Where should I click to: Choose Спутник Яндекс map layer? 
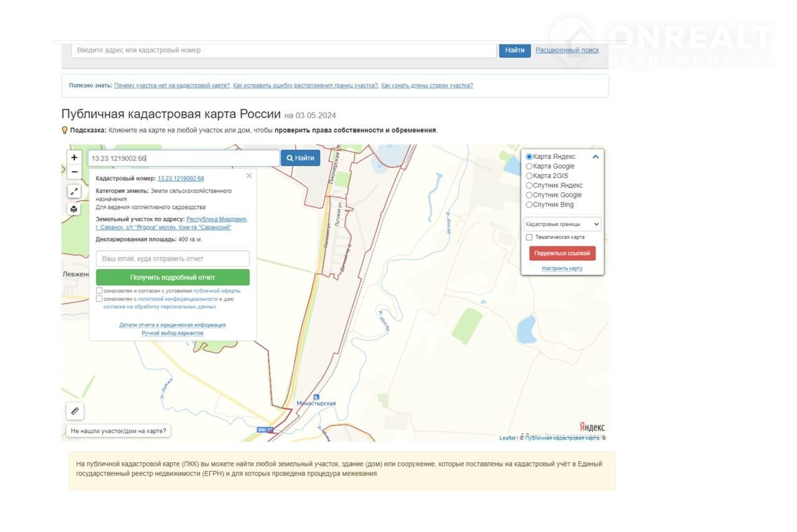[x=529, y=185]
